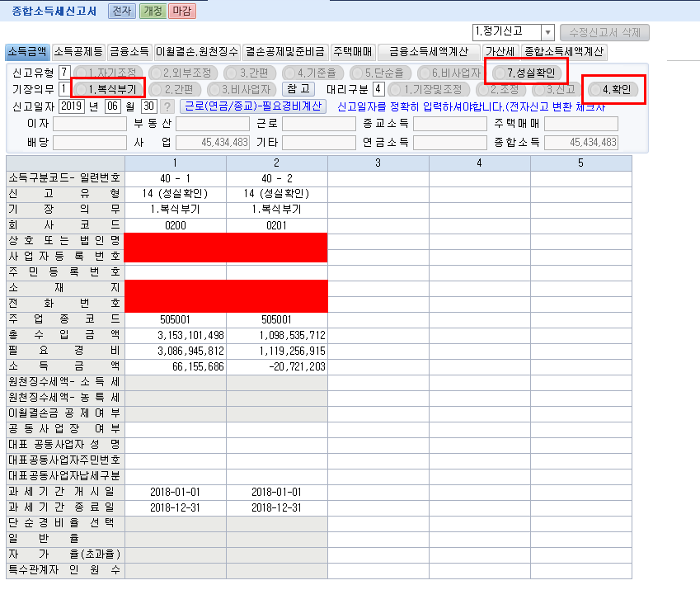Select the 3.간편 report type radio
The image size is (700, 604).
pos(249,73)
